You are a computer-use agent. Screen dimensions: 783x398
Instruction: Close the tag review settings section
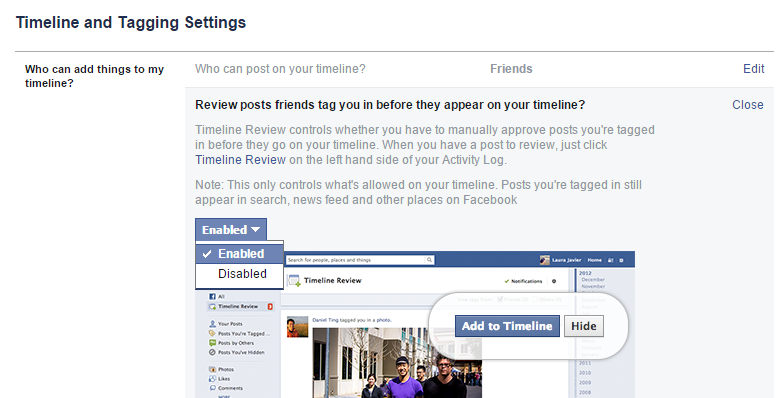point(748,105)
